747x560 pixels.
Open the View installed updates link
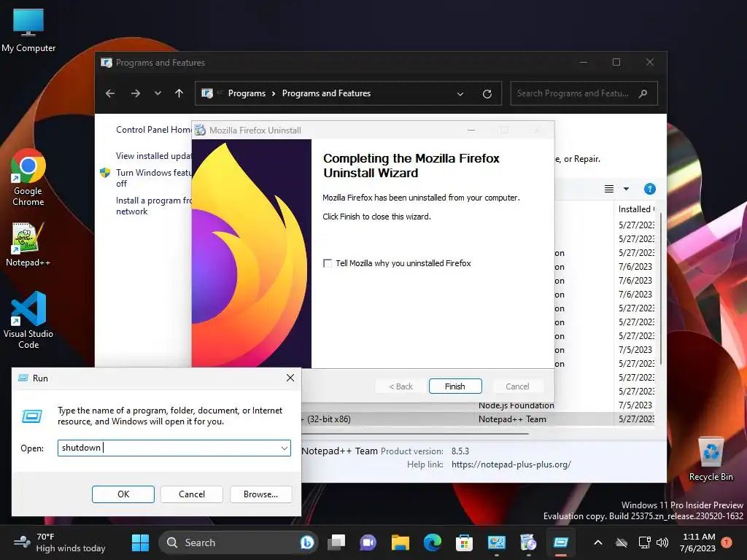[154, 156]
